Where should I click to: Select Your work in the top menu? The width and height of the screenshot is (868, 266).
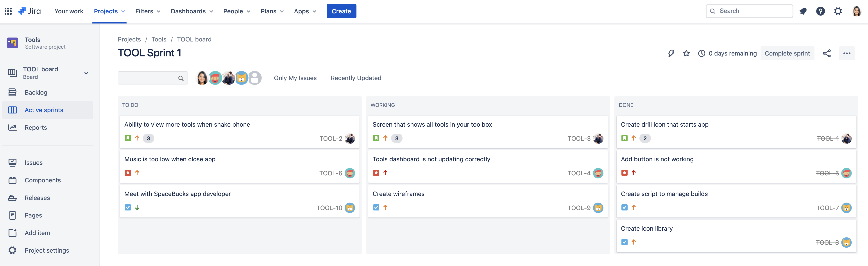coord(69,11)
